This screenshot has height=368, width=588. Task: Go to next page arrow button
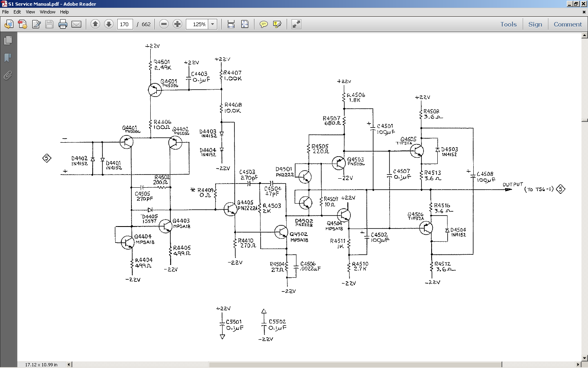[109, 24]
